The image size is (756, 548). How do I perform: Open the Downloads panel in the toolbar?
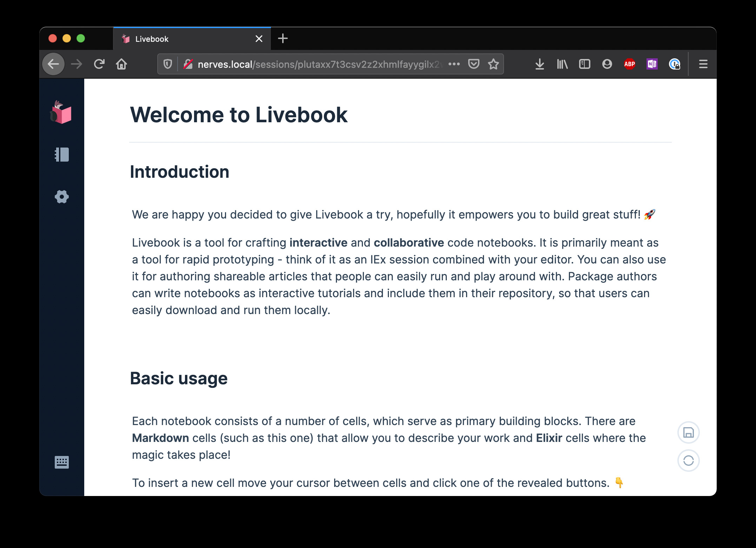[x=539, y=64]
